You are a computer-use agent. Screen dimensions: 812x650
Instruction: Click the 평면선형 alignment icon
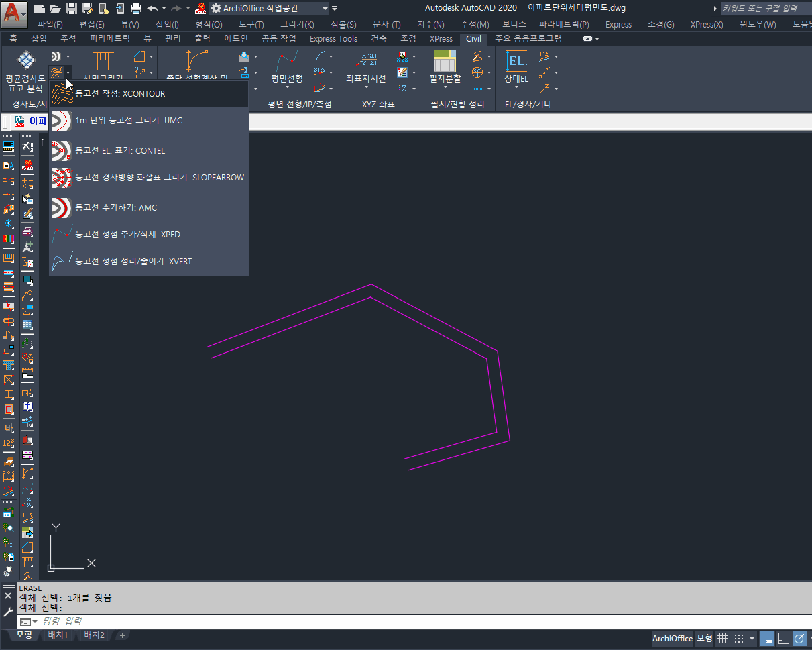[x=287, y=61]
